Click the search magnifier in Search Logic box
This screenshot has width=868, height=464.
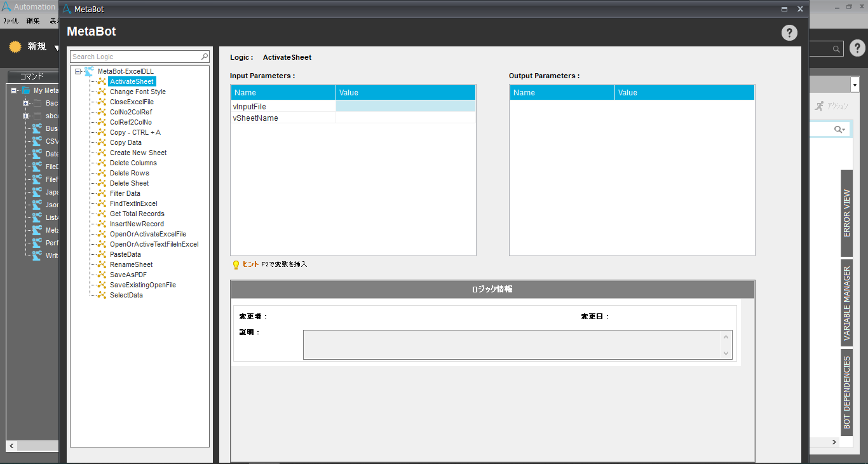point(205,57)
